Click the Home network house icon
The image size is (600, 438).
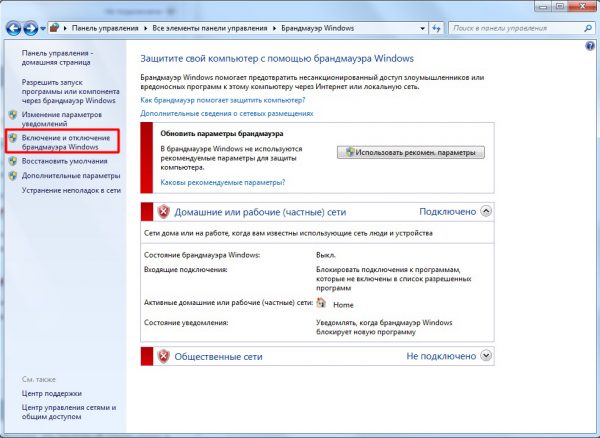(321, 303)
